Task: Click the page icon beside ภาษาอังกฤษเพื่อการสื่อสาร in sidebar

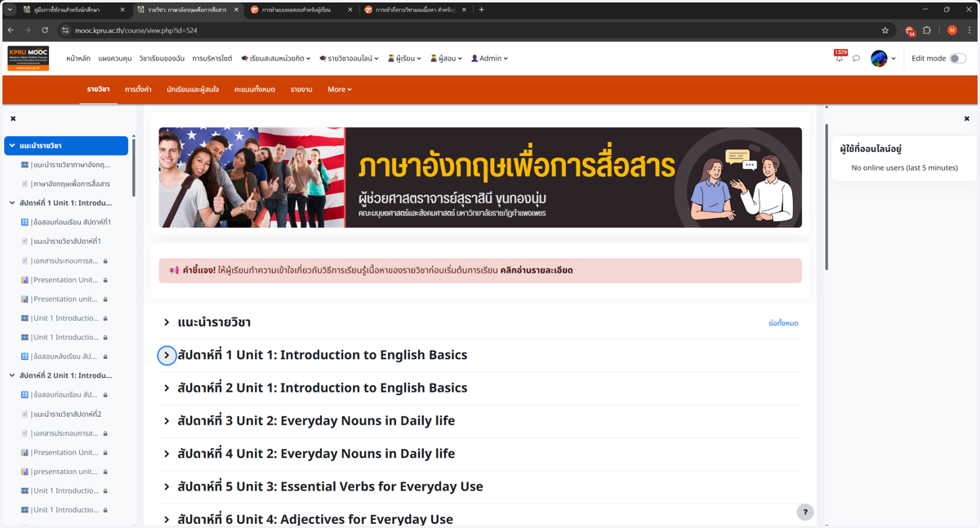Action: point(24,184)
